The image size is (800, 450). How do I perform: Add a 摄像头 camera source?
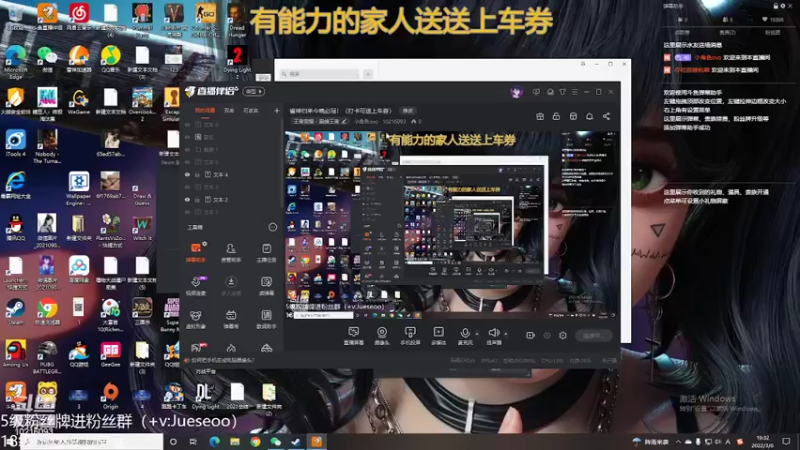pyautogui.click(x=382, y=336)
